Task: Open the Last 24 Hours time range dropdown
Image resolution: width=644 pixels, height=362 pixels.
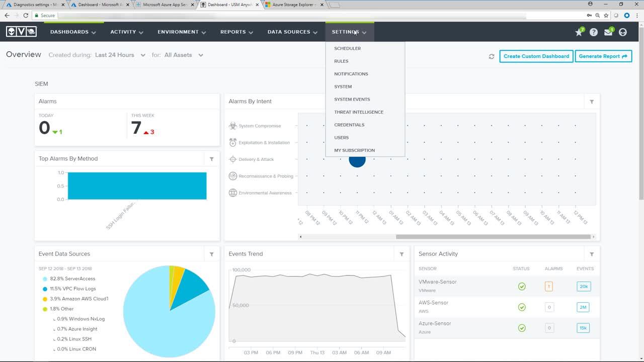Action: [x=120, y=55]
